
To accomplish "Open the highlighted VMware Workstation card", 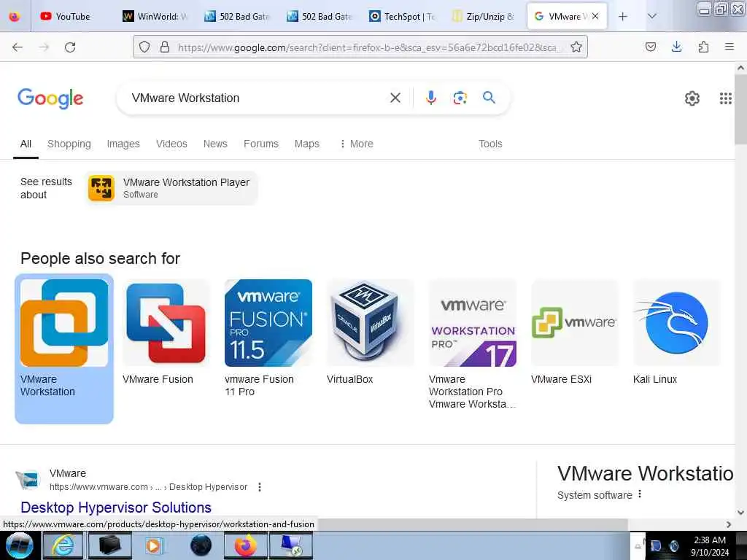I will coord(64,349).
